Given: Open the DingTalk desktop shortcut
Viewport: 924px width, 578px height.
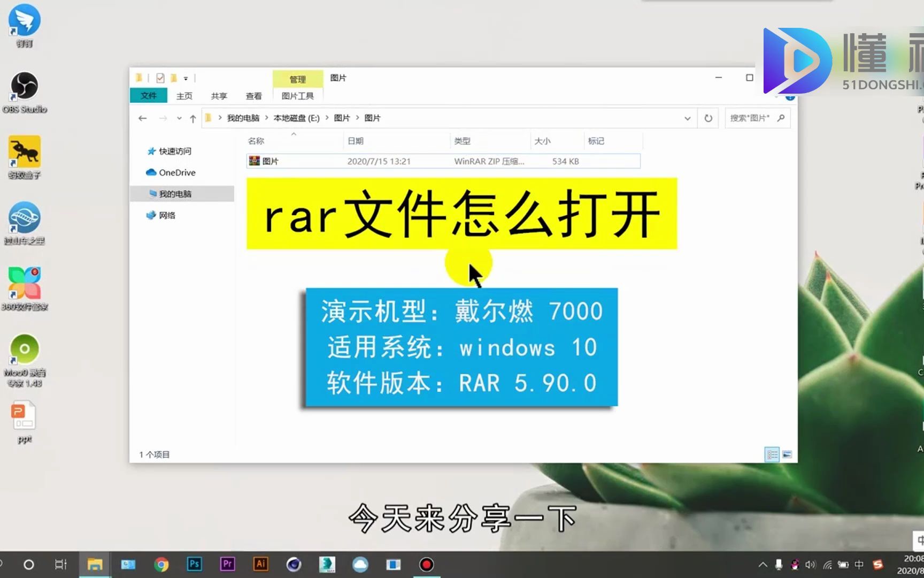Looking at the screenshot, I should (25, 25).
